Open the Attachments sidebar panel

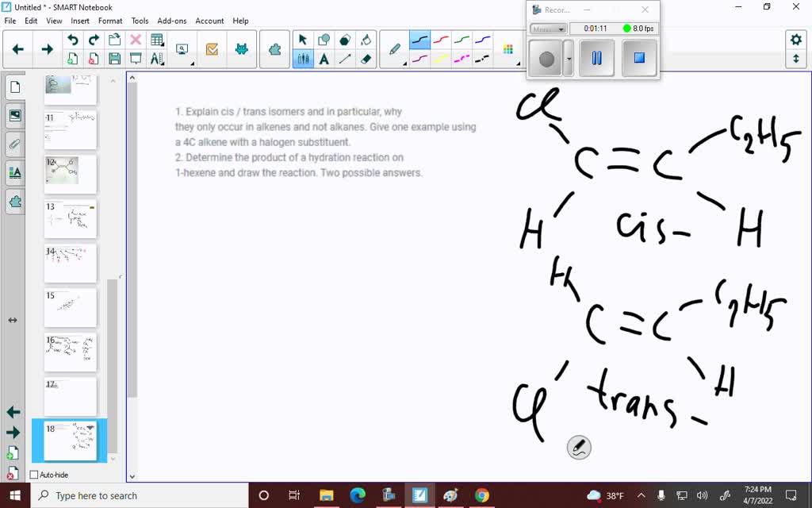coord(14,144)
